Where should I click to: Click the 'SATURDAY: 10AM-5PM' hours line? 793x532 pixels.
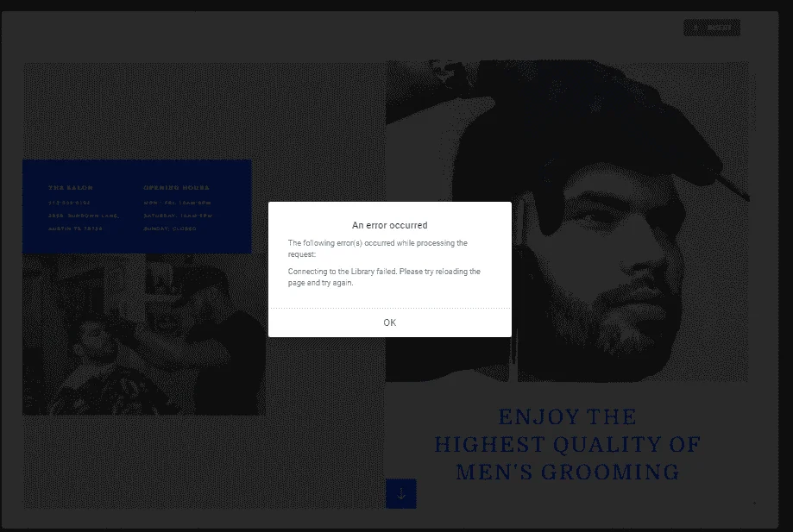[x=178, y=216]
